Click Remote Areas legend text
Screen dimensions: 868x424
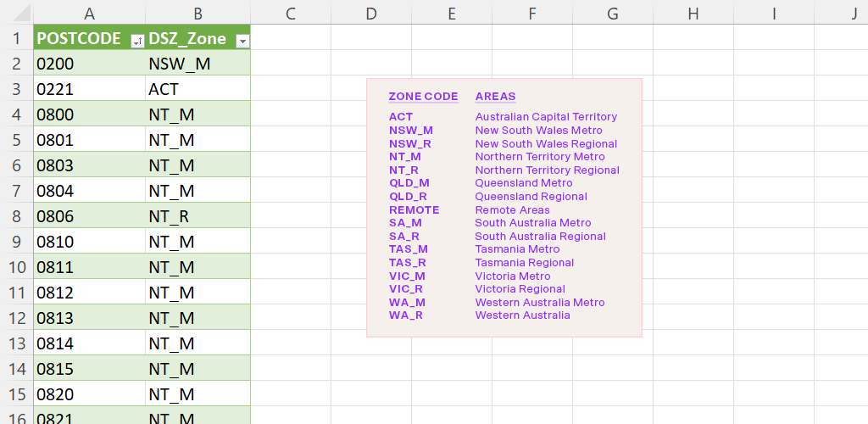pyautogui.click(x=512, y=210)
